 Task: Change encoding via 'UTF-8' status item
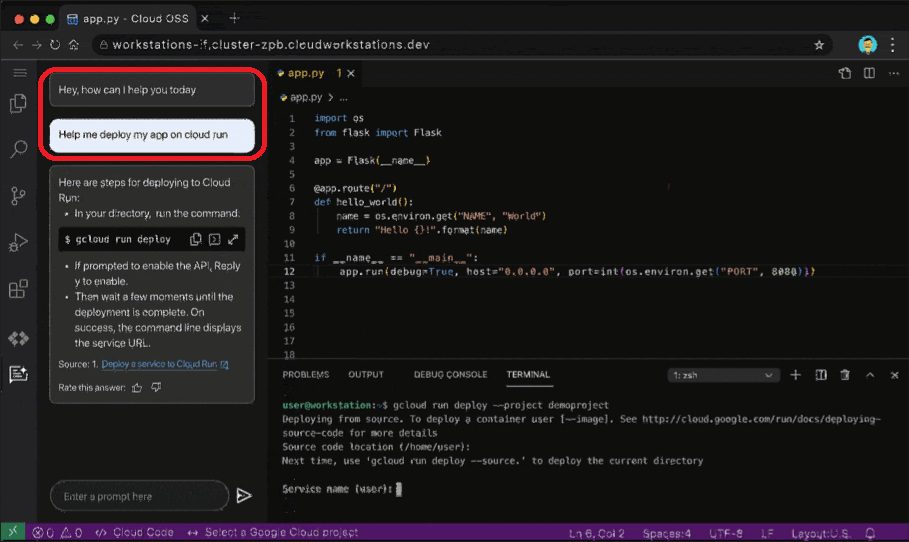pos(726,533)
